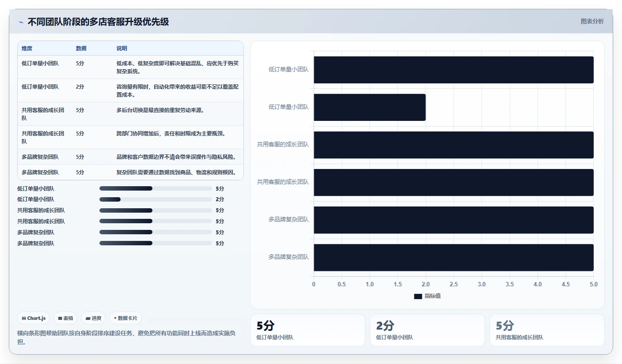Viewport: 622px width, 364px height.
Task: Click the 数据 column header
Action: pyautogui.click(x=81, y=48)
